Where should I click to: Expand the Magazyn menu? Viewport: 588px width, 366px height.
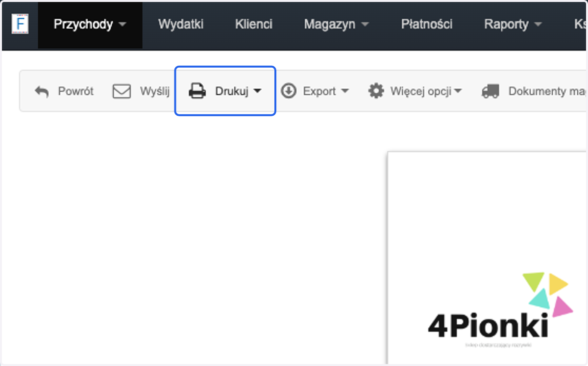(x=336, y=25)
